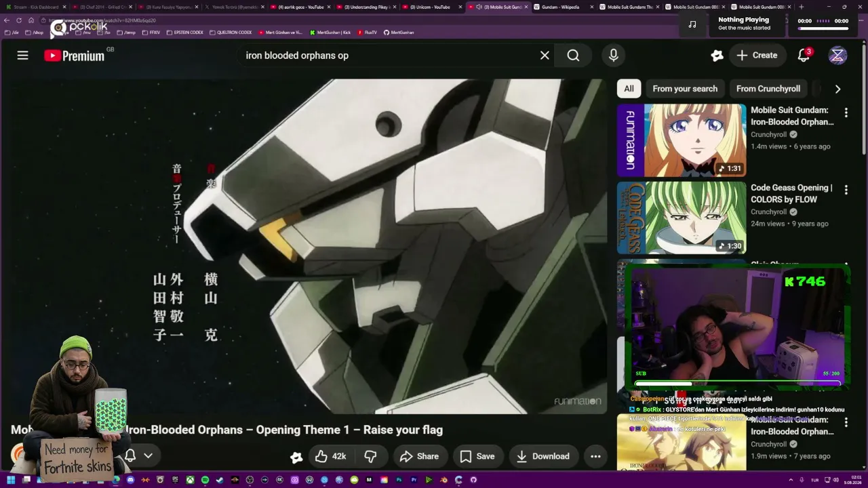Open the 'QUELTRON CODEX' bookmark folder
This screenshot has height=488, width=868.
(x=231, y=33)
